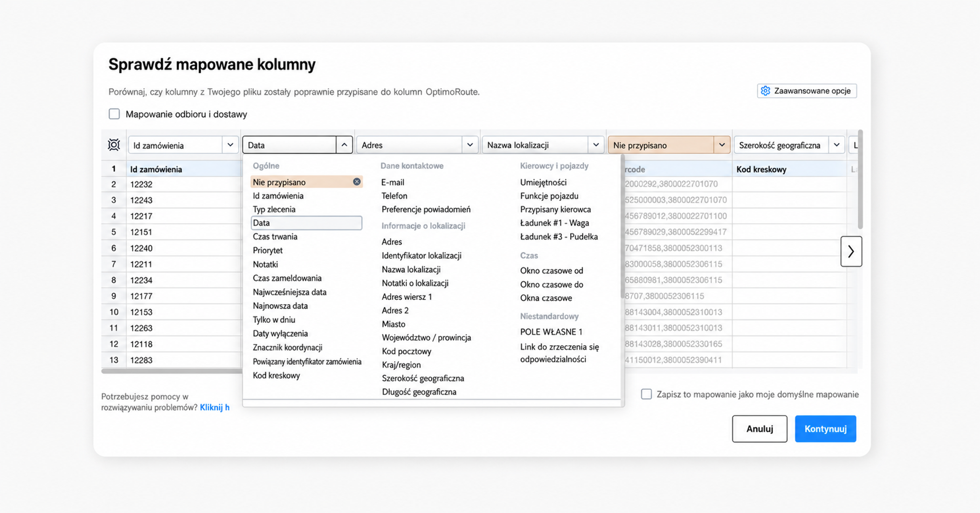Select Ładunek #1 - Waga option

554,223
